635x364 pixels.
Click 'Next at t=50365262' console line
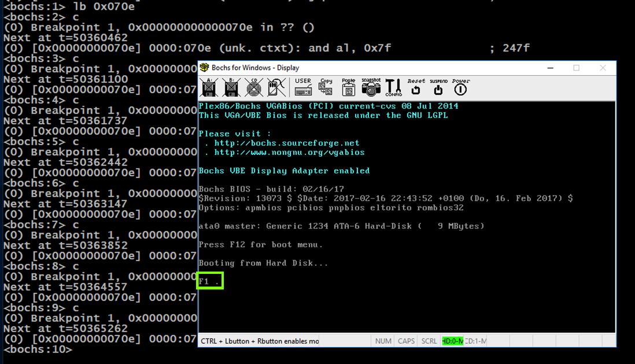click(65, 328)
